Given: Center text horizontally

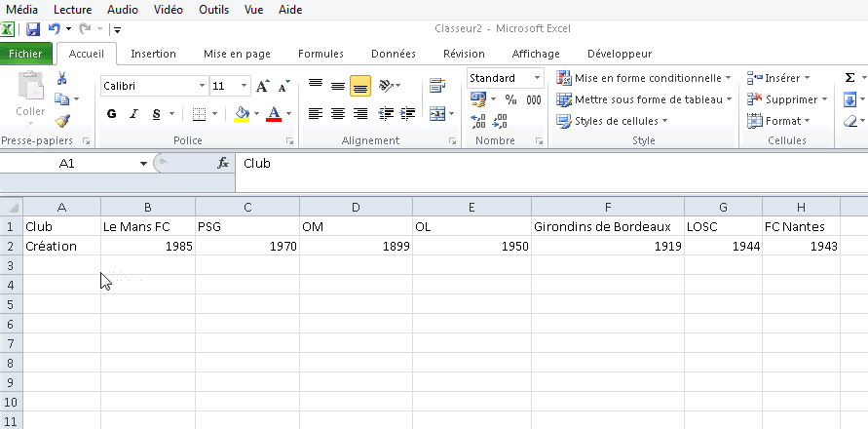Looking at the screenshot, I should tap(338, 114).
